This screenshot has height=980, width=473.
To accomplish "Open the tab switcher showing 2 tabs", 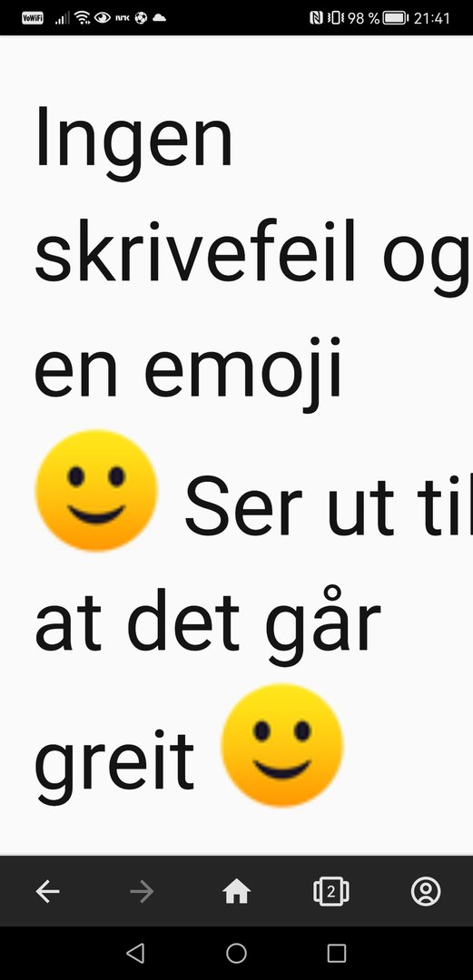I will pyautogui.click(x=331, y=891).
